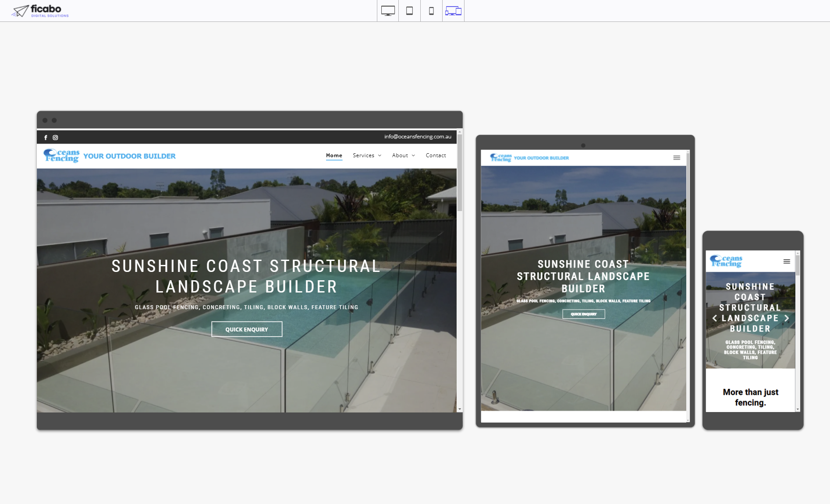The image size is (830, 504).
Task: Click the tablet preview vertical scrollbar thumb
Action: 688,201
